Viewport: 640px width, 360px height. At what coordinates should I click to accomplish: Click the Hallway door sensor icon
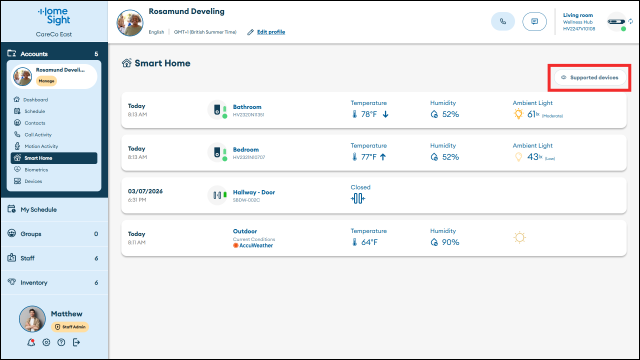[218, 195]
